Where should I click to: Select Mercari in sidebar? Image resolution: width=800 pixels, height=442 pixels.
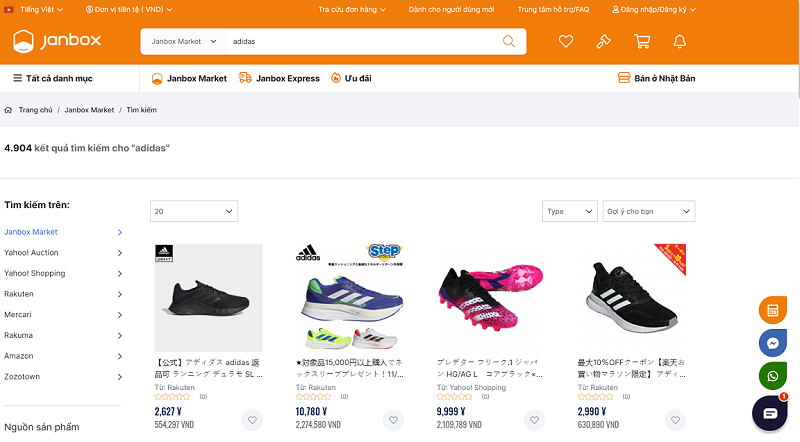pyautogui.click(x=18, y=314)
